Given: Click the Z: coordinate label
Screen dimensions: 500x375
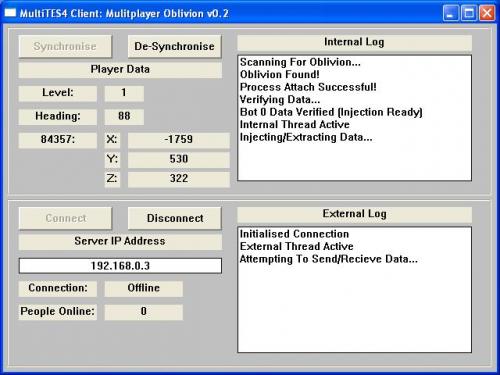Looking at the screenshot, I should click(112, 179).
